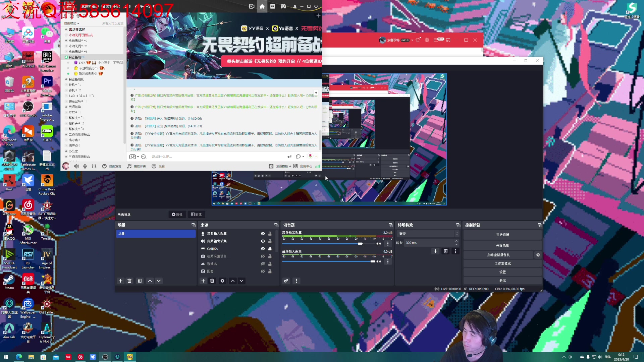Open OBS Studio from the Windows taskbar
This screenshot has width=644, height=362.
105,357
